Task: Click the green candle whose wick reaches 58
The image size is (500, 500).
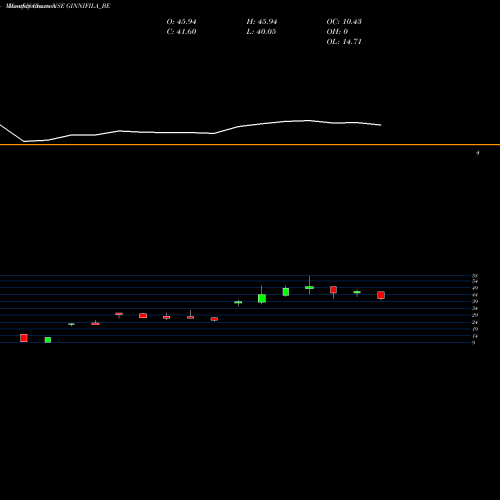Action: coord(309,287)
